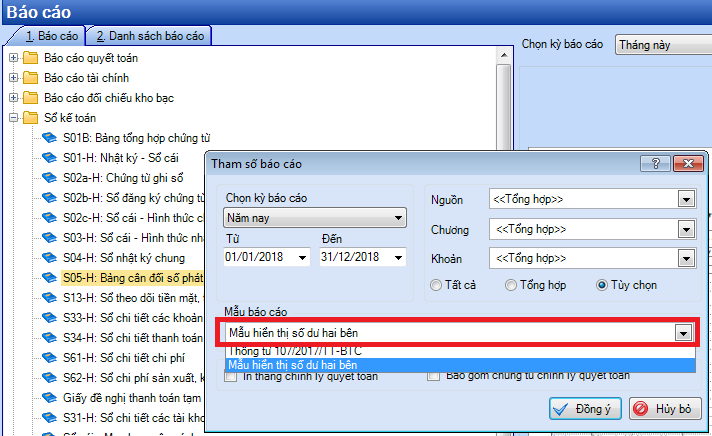Open the Nguồn dropdown list
712x436 pixels.
point(686,200)
